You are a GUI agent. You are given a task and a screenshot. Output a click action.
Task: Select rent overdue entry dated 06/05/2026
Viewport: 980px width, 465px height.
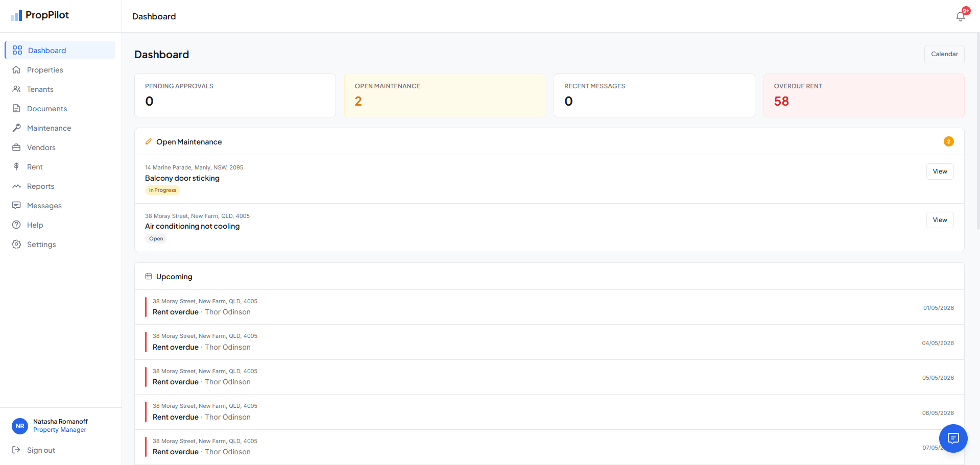pyautogui.click(x=549, y=412)
